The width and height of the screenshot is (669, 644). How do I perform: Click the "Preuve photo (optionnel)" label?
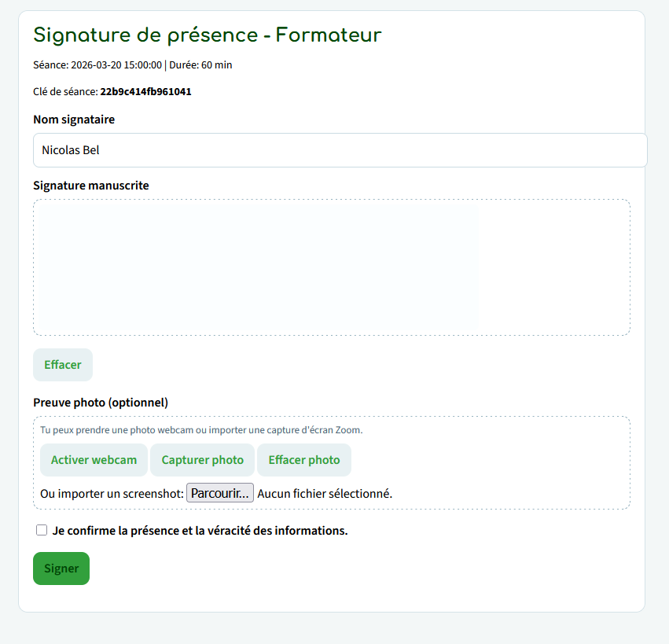[x=101, y=403]
